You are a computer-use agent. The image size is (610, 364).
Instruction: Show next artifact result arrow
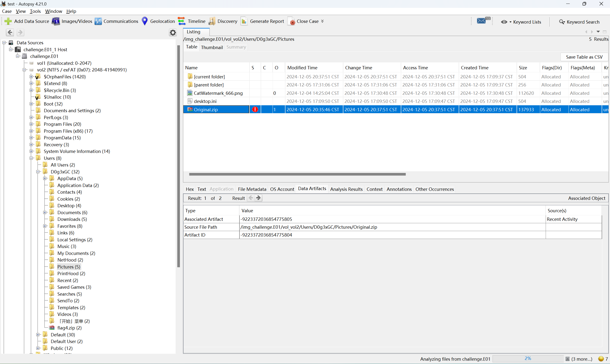[258, 198]
